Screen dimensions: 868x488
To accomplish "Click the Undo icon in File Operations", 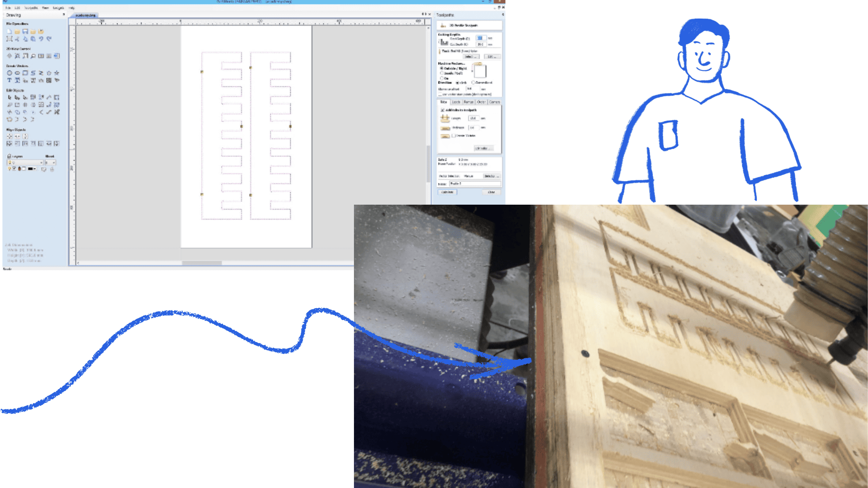I will [41, 39].
